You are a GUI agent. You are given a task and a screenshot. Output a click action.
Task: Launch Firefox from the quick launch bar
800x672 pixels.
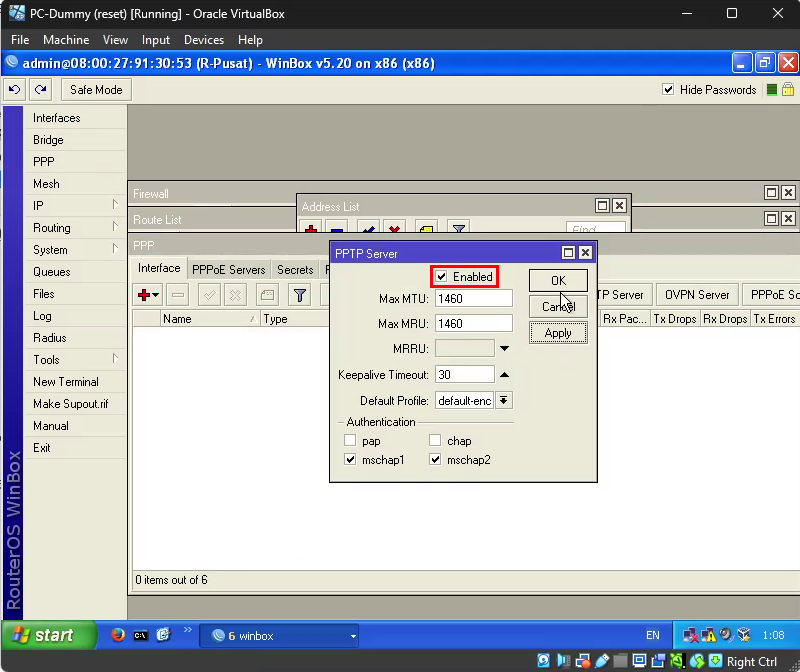tap(118, 635)
